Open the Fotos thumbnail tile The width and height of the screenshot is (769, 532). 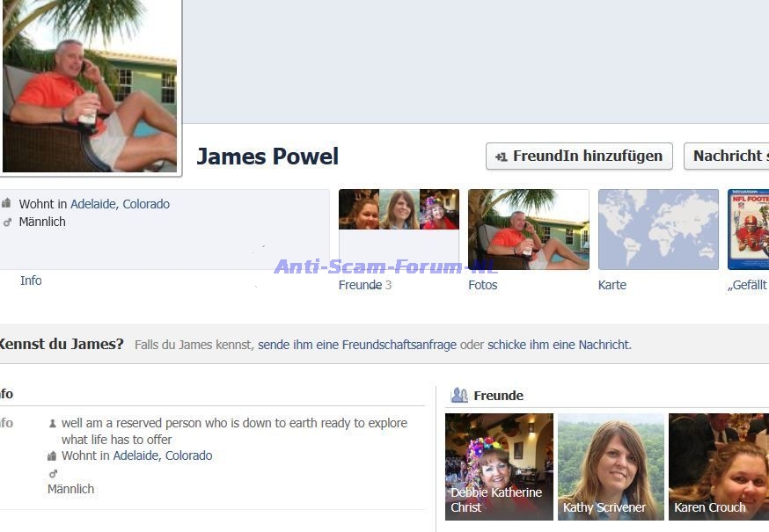pos(528,229)
